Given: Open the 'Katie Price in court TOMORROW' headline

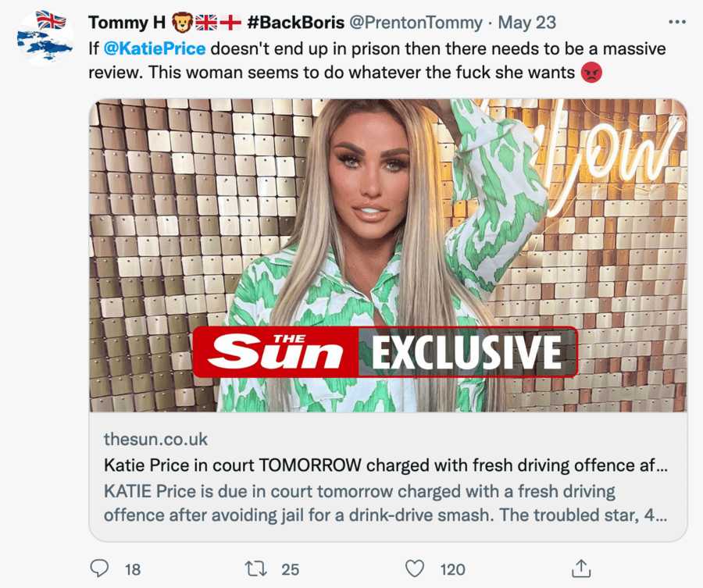Looking at the screenshot, I should coord(384,465).
